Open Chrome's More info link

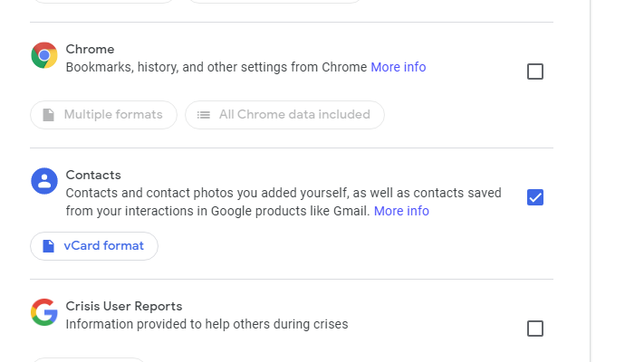[x=399, y=67]
